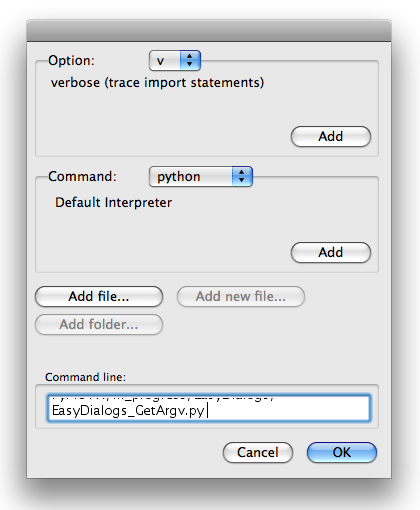The width and height of the screenshot is (420, 510).
Task: Click the blue arrows on the python popup
Action: point(242,177)
